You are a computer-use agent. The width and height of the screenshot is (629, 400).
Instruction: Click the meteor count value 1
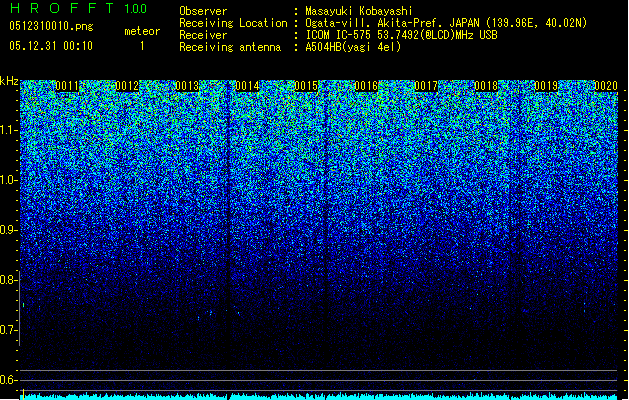[x=142, y=46]
